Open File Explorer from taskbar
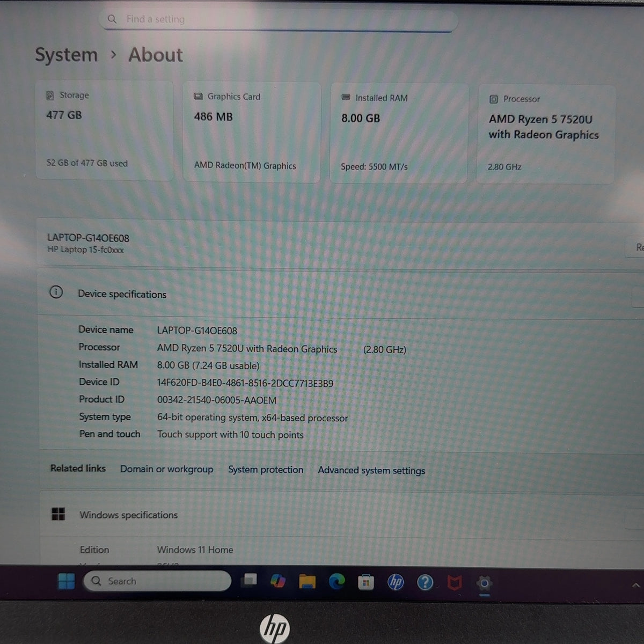 307,582
